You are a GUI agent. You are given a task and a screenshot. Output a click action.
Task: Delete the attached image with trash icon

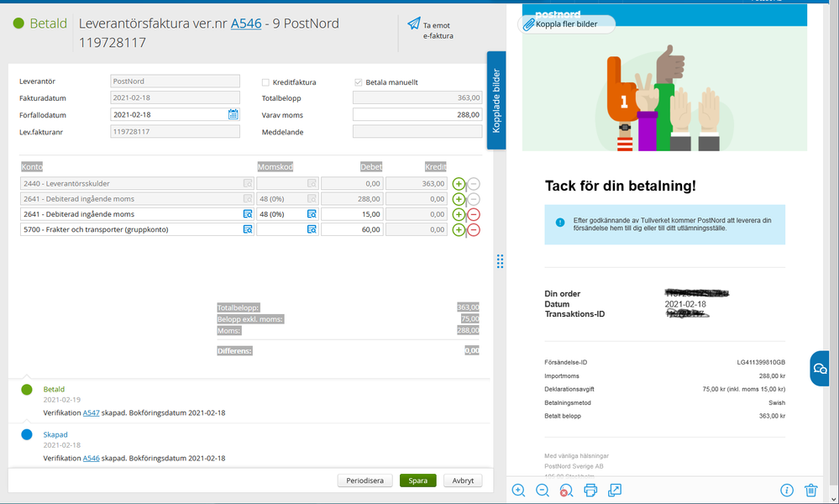point(811,490)
